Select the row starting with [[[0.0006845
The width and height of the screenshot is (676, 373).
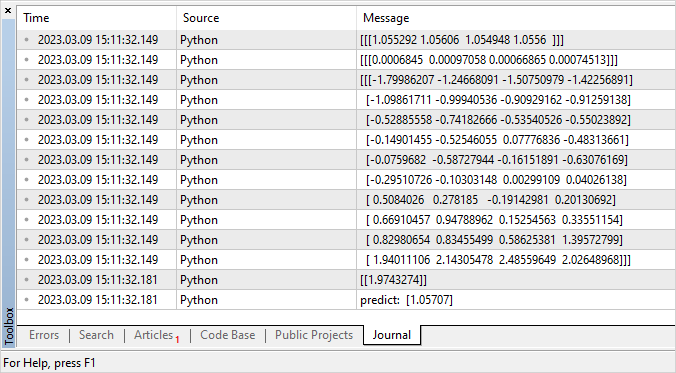(346, 60)
